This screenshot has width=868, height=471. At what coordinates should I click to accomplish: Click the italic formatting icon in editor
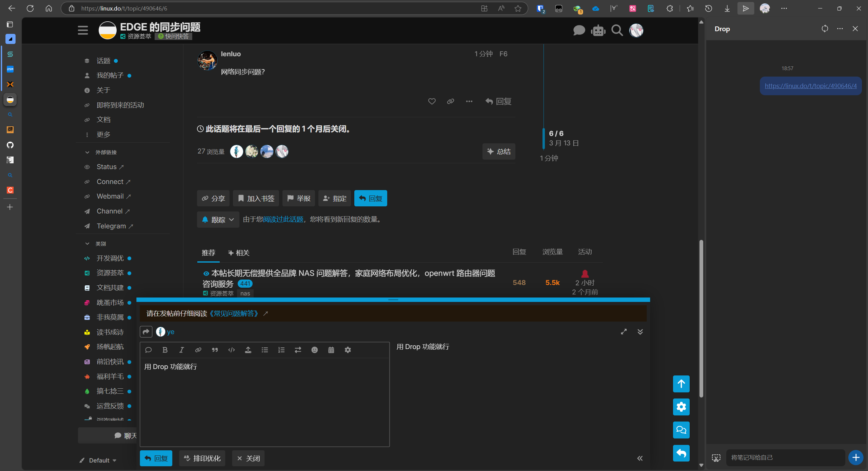point(182,350)
